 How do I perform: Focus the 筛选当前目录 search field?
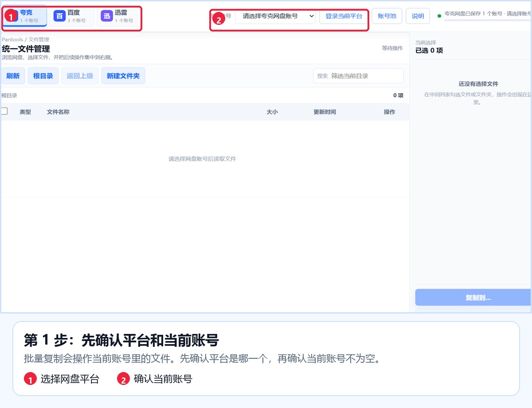click(358, 76)
